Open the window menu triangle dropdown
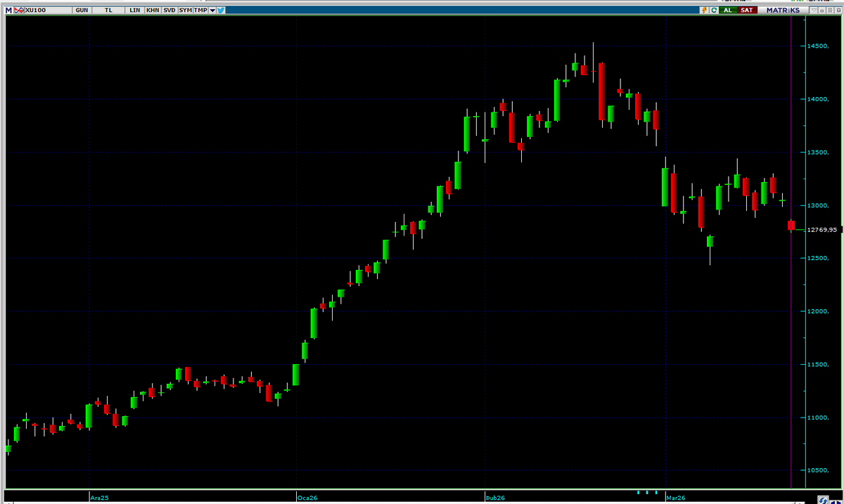 (x=814, y=11)
